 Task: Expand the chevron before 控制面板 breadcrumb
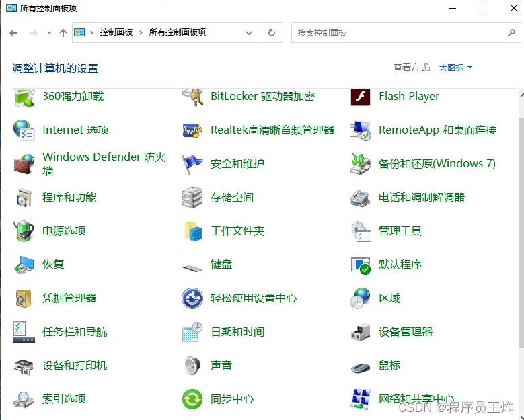(x=92, y=33)
